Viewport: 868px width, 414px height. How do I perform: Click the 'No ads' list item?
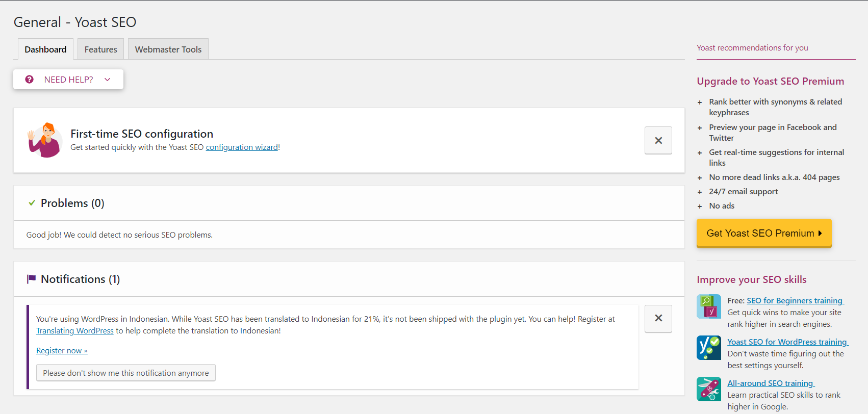tap(722, 206)
